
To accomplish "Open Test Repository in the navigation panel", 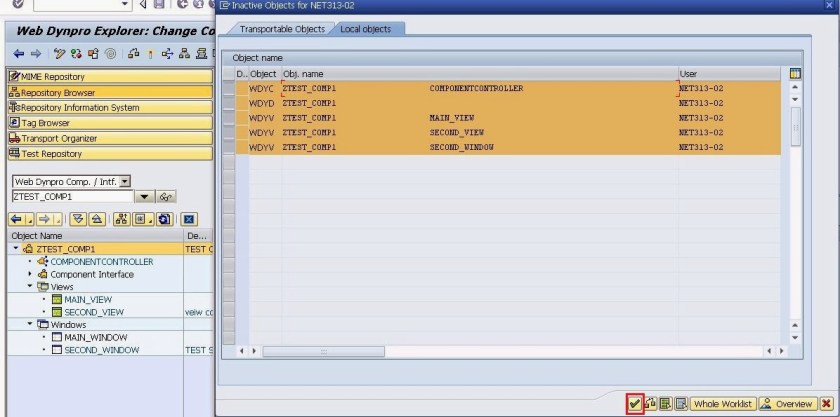I will [x=110, y=154].
